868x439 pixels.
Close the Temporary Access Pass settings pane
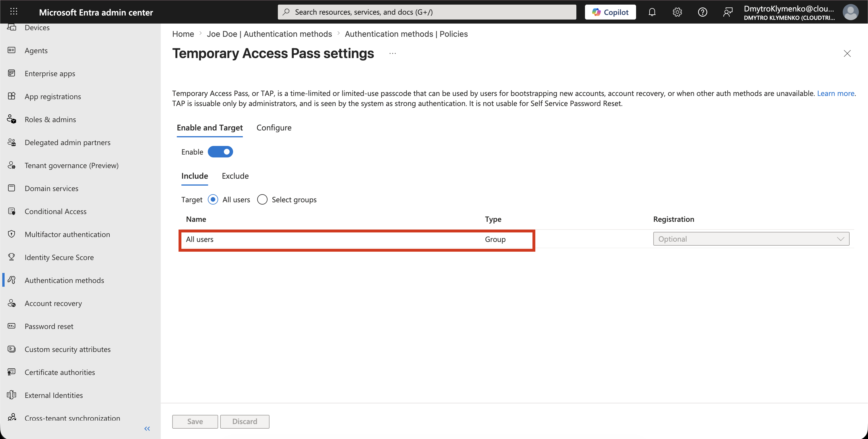847,54
